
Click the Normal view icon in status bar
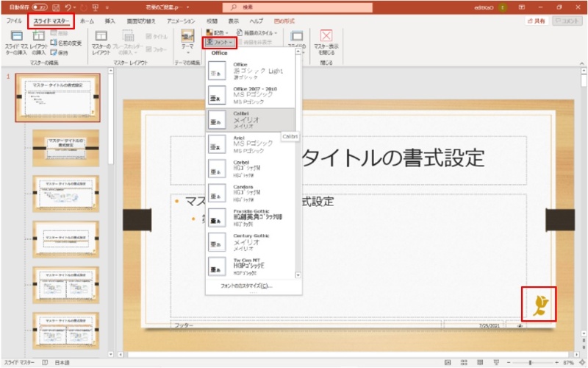pyautogui.click(x=448, y=362)
